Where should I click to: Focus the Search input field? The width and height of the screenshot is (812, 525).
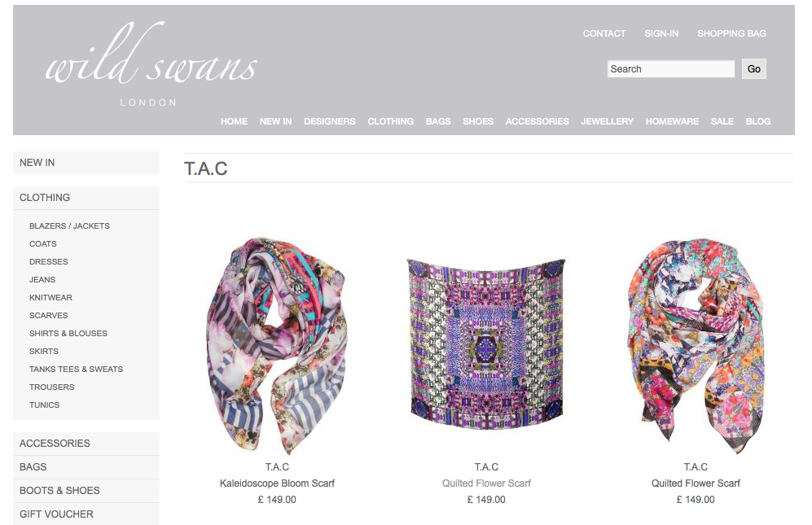coord(670,69)
